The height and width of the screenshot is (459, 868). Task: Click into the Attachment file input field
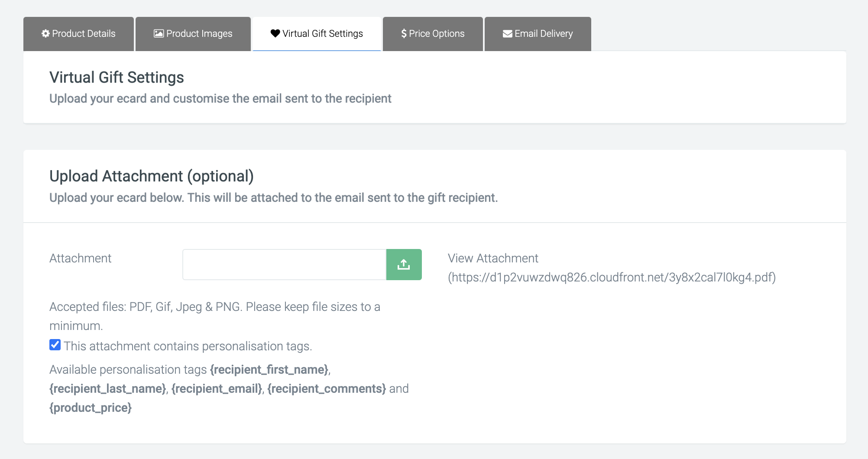pyautogui.click(x=284, y=265)
